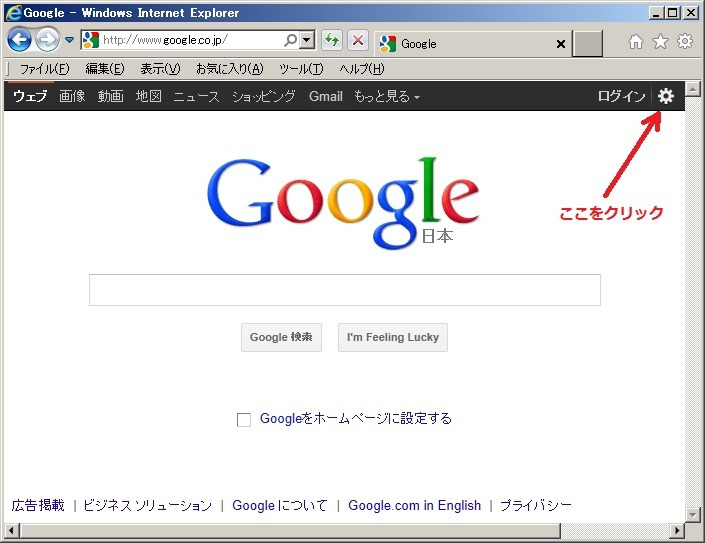This screenshot has height=543, width=705.
Task: Open the 表示(V) menu
Action: (x=160, y=69)
